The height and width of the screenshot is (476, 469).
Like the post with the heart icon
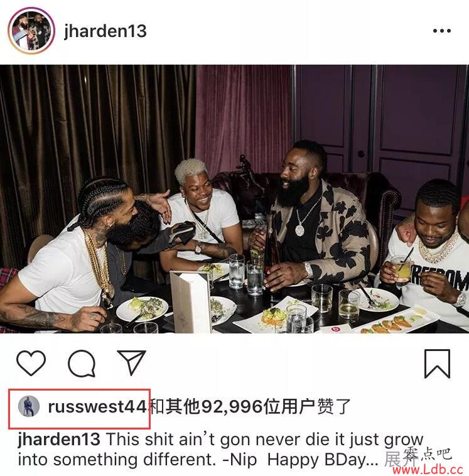pos(31,363)
